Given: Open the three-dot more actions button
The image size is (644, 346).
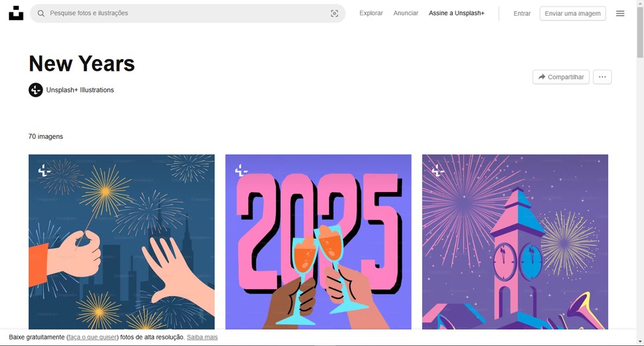Looking at the screenshot, I should coord(602,77).
